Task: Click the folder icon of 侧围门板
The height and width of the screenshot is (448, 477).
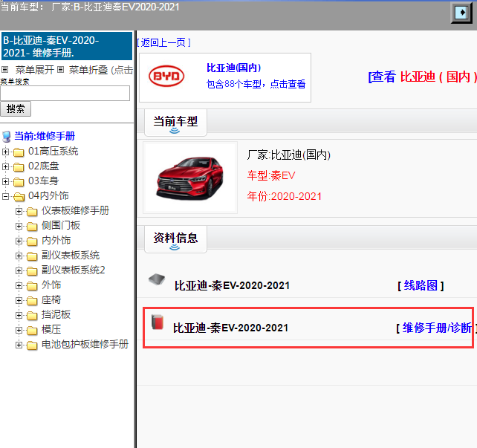Action: (x=32, y=227)
